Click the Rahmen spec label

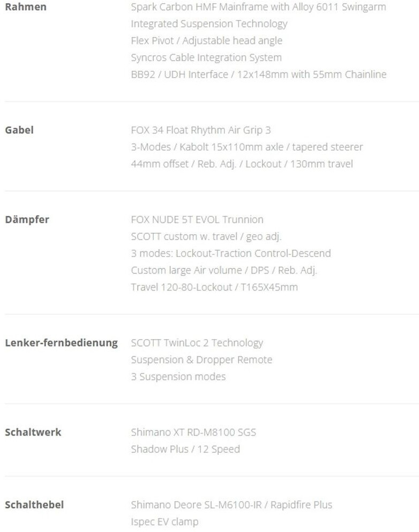pos(26,8)
